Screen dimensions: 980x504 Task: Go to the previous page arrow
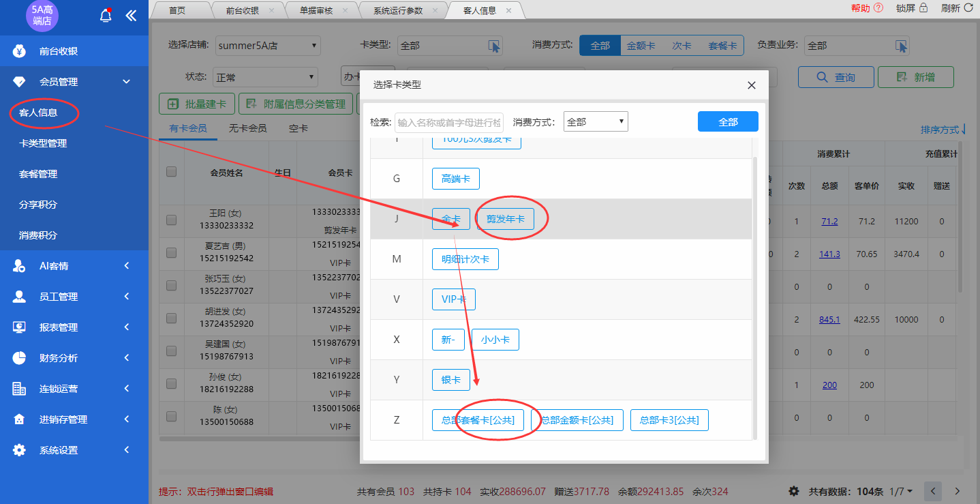point(933,491)
